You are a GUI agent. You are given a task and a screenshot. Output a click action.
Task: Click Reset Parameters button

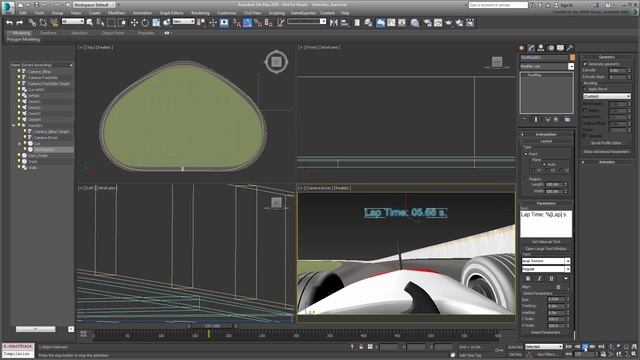point(546,333)
